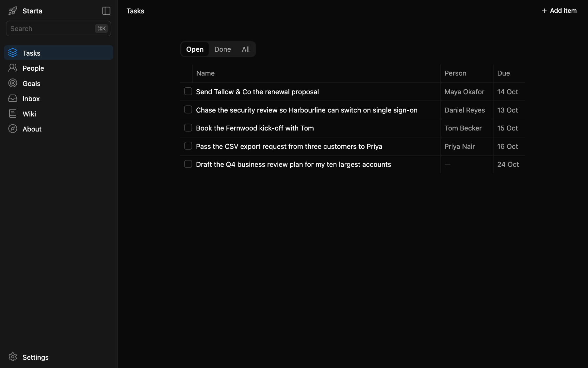
Task: Click the person cell 'Maya Okafor'
Action: click(x=464, y=92)
